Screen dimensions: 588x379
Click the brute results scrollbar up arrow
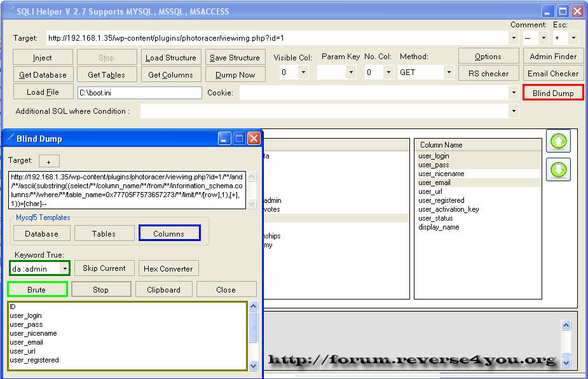[x=253, y=307]
